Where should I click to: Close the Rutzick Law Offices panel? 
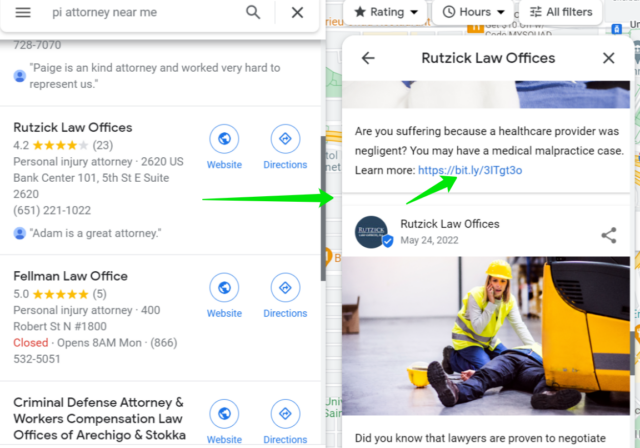point(609,58)
